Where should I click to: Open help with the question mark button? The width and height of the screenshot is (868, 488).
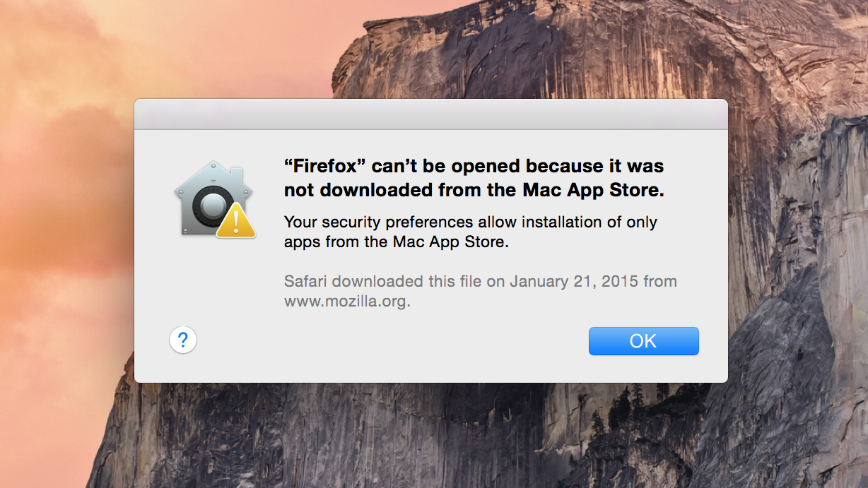(x=183, y=340)
